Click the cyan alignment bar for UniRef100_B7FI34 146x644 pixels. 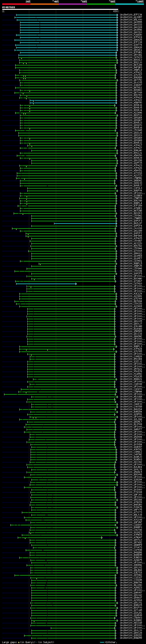tap(67, 15)
